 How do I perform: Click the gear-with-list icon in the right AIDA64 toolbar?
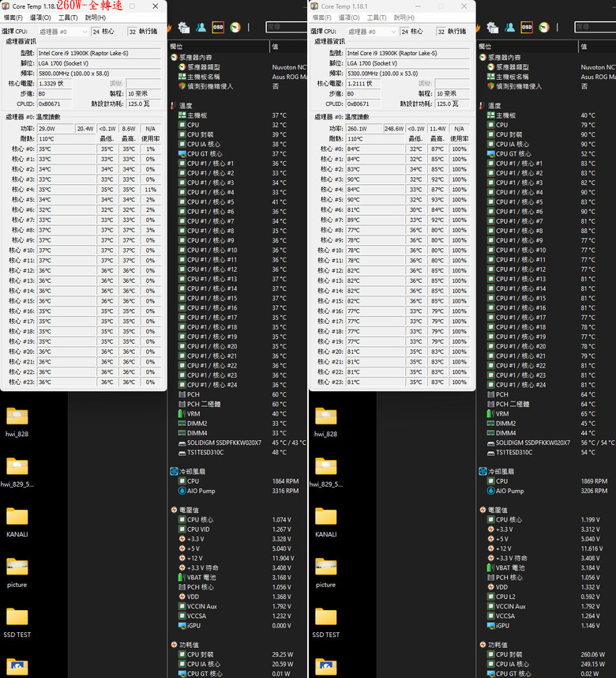tap(492, 27)
